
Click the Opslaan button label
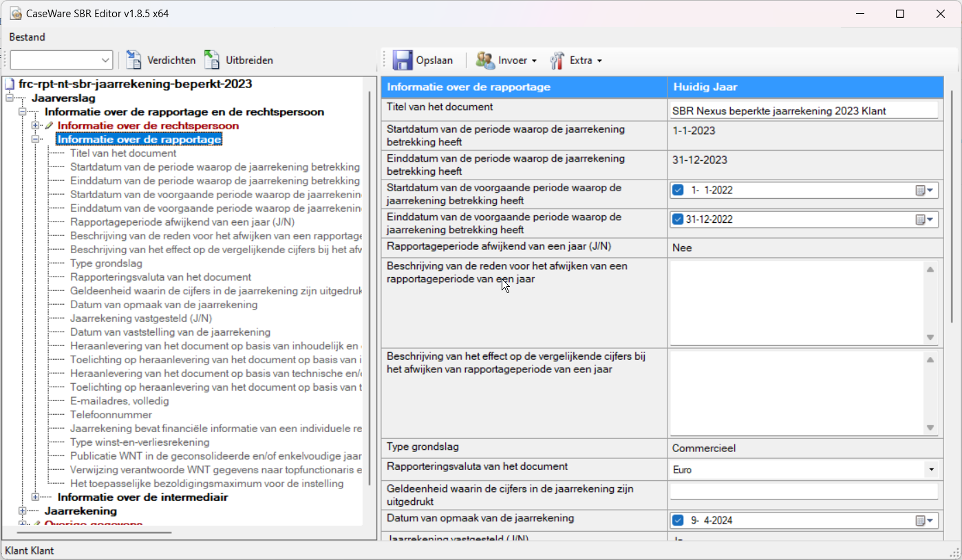point(434,61)
